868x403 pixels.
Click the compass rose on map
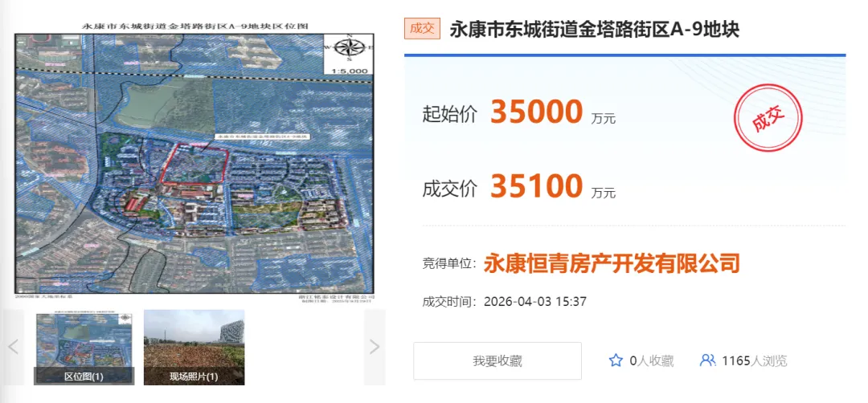coord(350,49)
